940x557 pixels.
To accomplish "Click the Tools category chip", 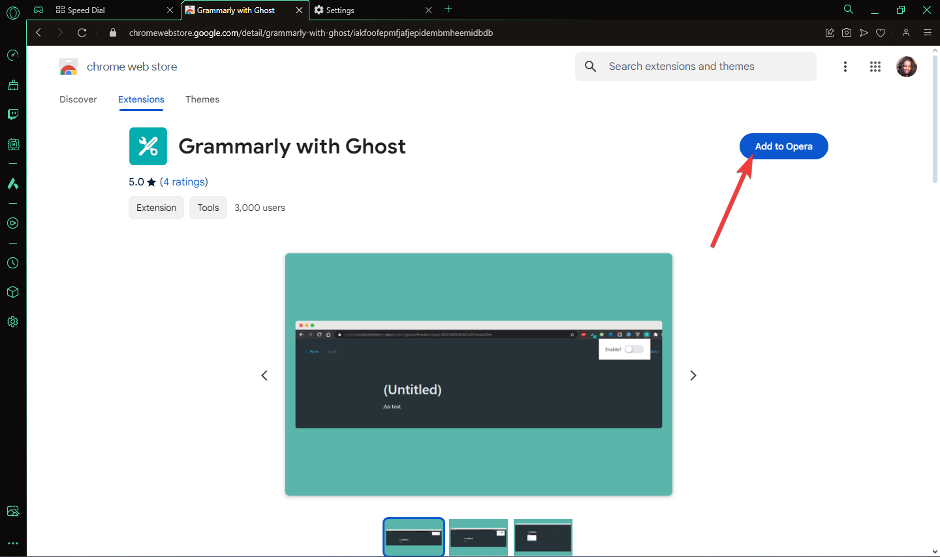I will coord(208,207).
